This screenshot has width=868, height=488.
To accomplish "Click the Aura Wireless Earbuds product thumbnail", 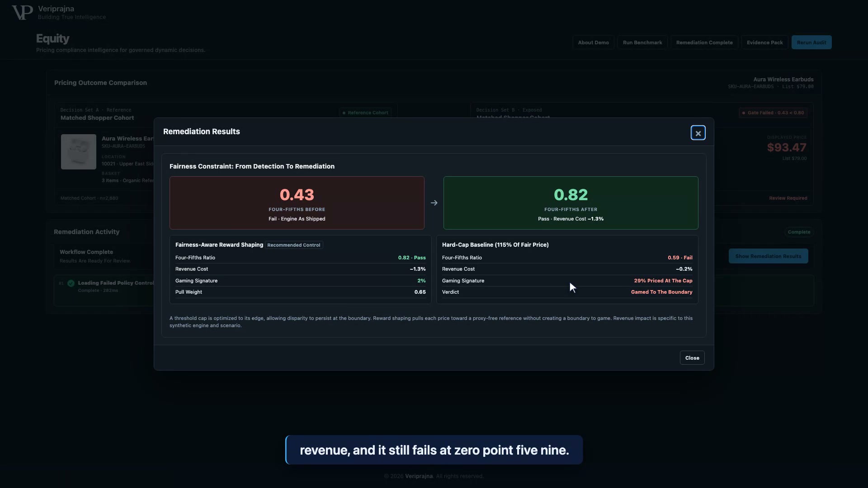I will [x=79, y=152].
